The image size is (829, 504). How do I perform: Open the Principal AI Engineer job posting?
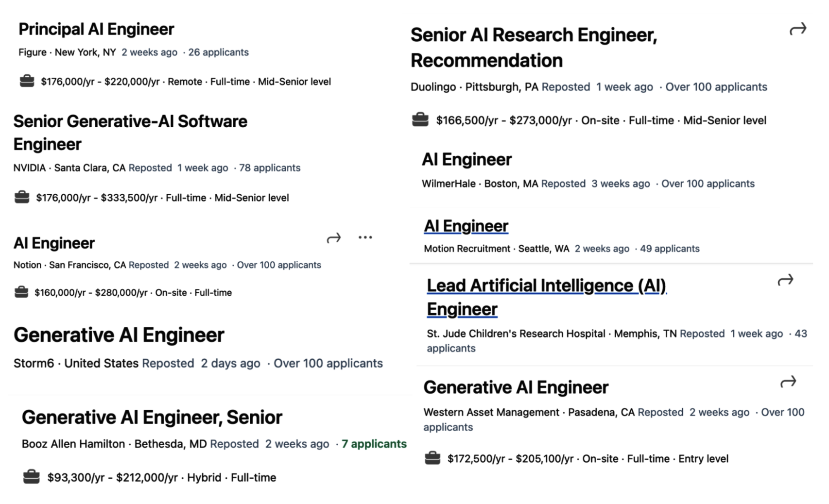[x=96, y=29]
